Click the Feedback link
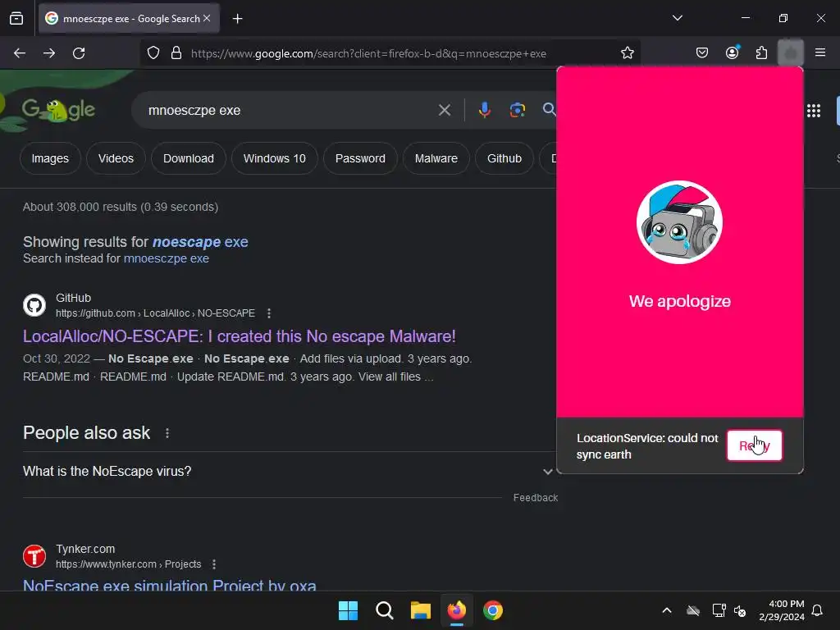 coord(535,498)
